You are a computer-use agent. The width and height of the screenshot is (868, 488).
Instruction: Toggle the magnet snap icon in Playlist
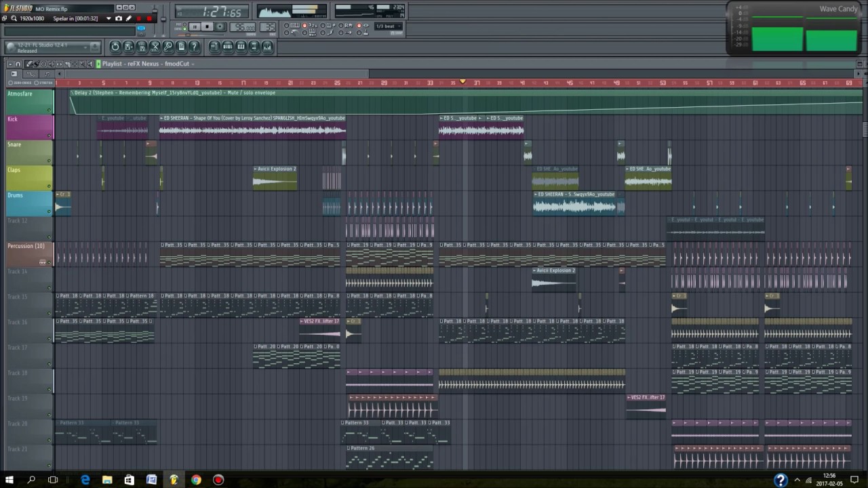point(18,64)
